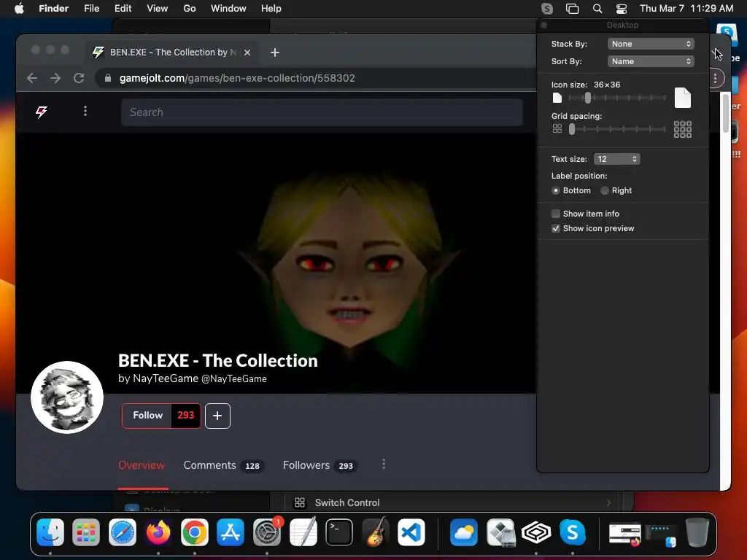The width and height of the screenshot is (747, 560).
Task: Go forward in Chrome browser
Action: pos(55,78)
